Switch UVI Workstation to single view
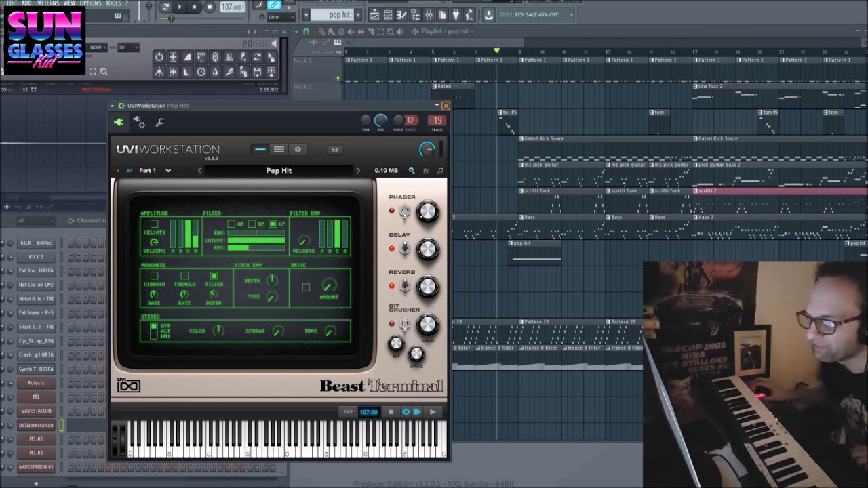Image resolution: width=868 pixels, height=488 pixels. (x=260, y=149)
